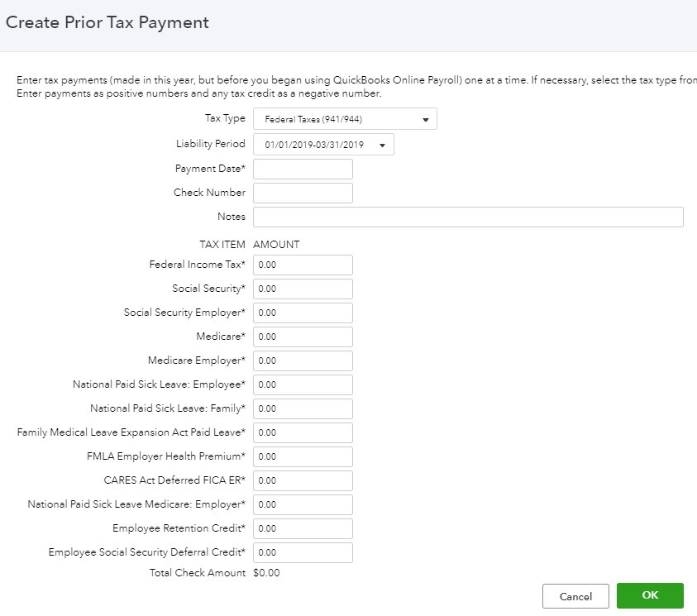Viewport: 697px width, 616px height.
Task: Edit the CARES Act Deferred FICA ER amount
Action: (x=303, y=480)
